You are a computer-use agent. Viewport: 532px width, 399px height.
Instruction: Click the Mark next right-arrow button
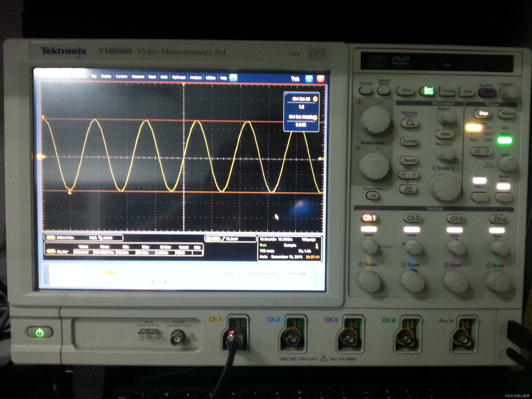tap(414, 175)
